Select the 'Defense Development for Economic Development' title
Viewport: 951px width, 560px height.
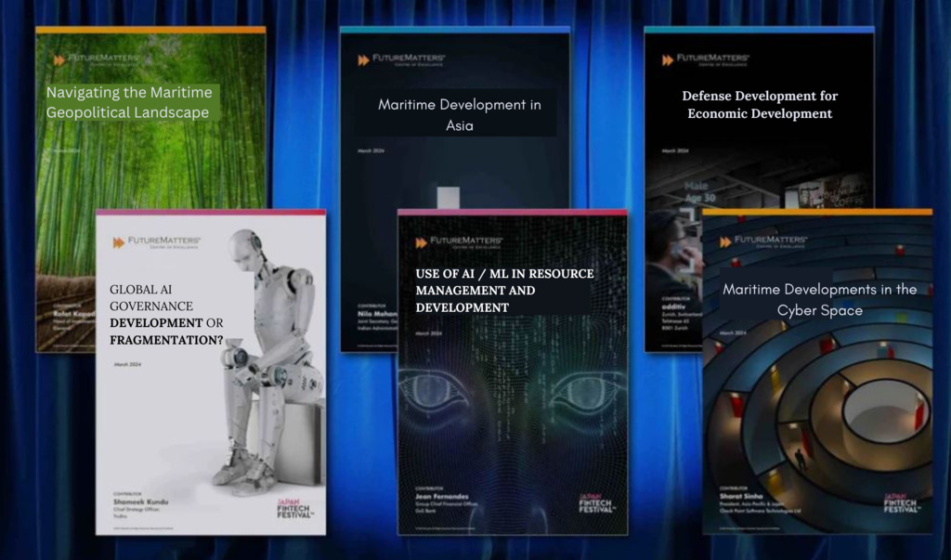pos(760,105)
